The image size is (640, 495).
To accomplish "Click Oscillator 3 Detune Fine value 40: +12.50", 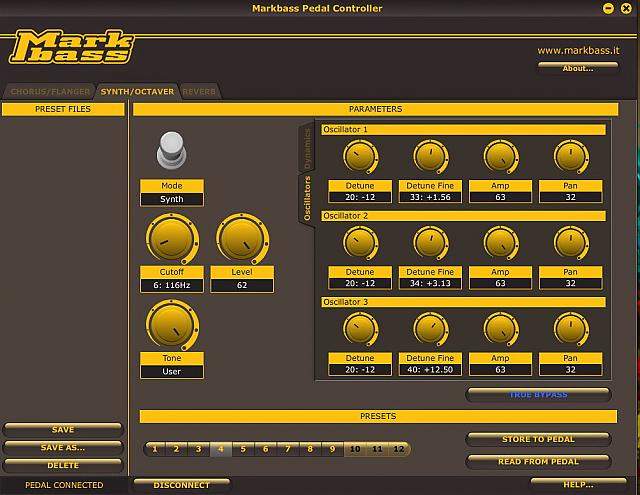I will pos(430,369).
